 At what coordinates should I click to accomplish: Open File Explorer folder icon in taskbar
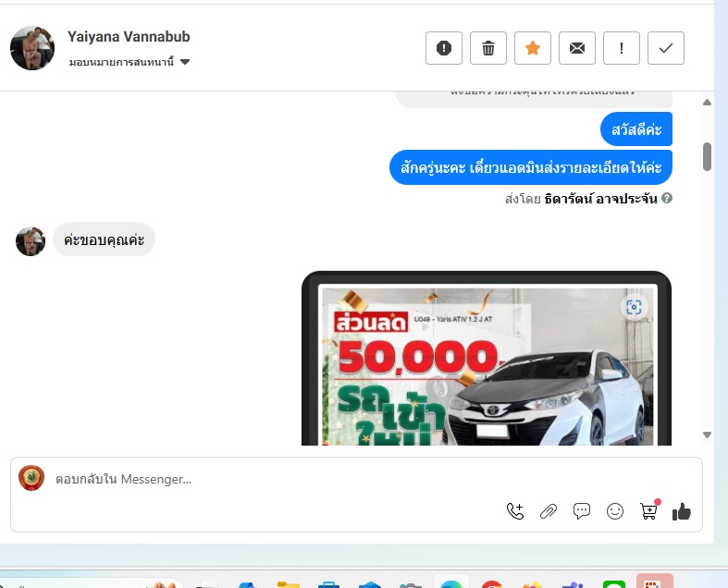tap(289, 583)
